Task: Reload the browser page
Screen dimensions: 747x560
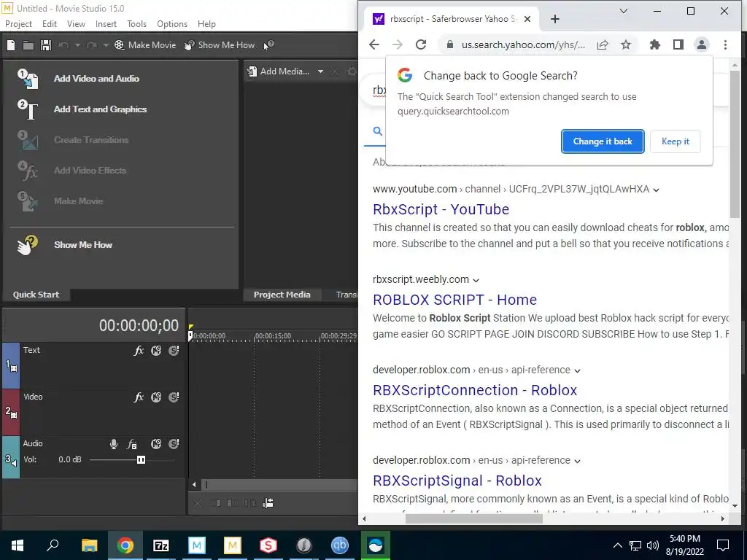Action: 421,44
